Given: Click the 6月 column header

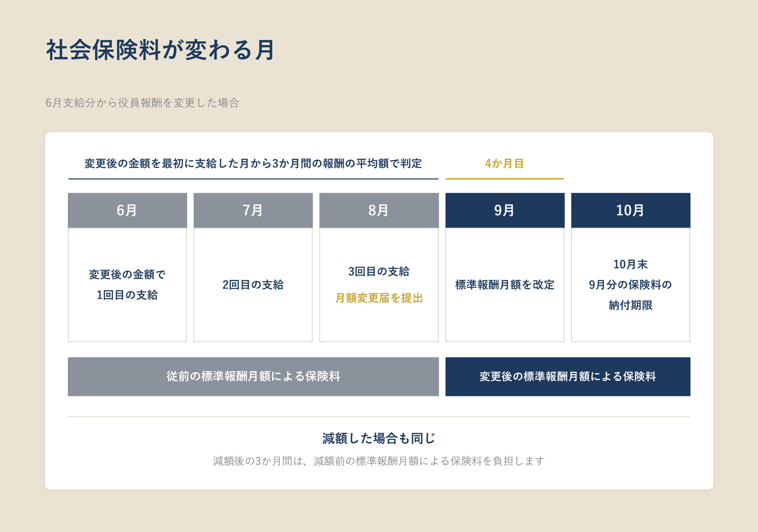Looking at the screenshot, I should pos(127,210).
